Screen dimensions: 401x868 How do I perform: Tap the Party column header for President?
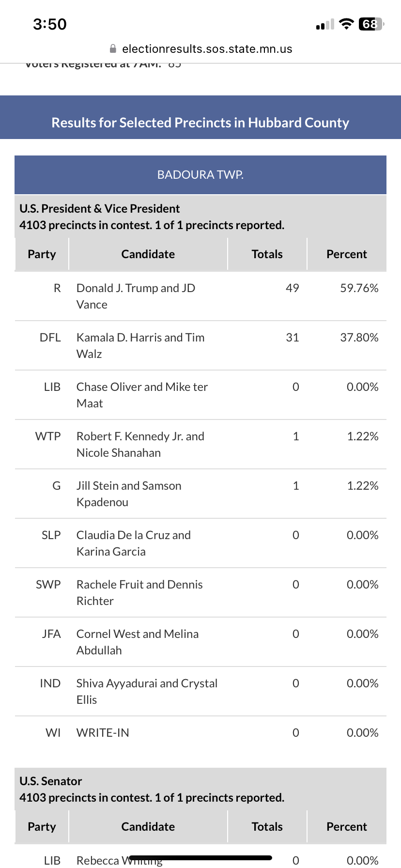click(42, 254)
